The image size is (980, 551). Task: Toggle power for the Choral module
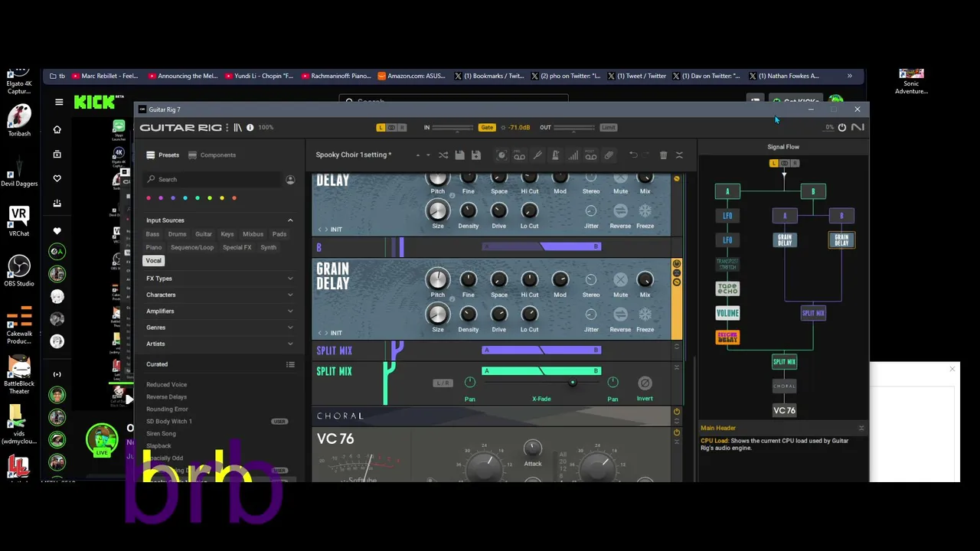[x=677, y=412]
